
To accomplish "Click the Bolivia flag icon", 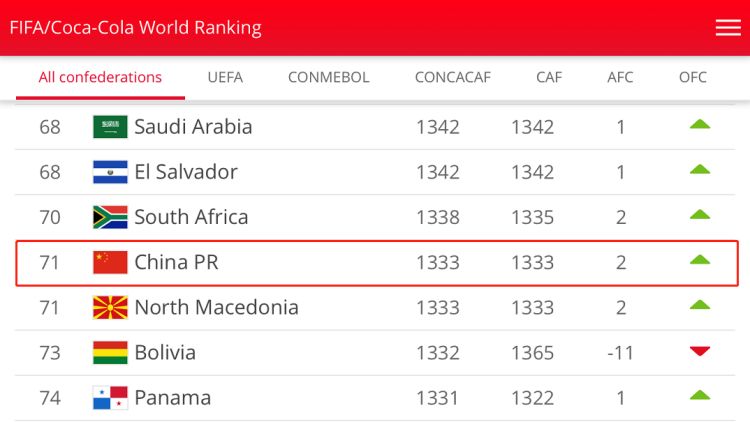I will [x=110, y=352].
